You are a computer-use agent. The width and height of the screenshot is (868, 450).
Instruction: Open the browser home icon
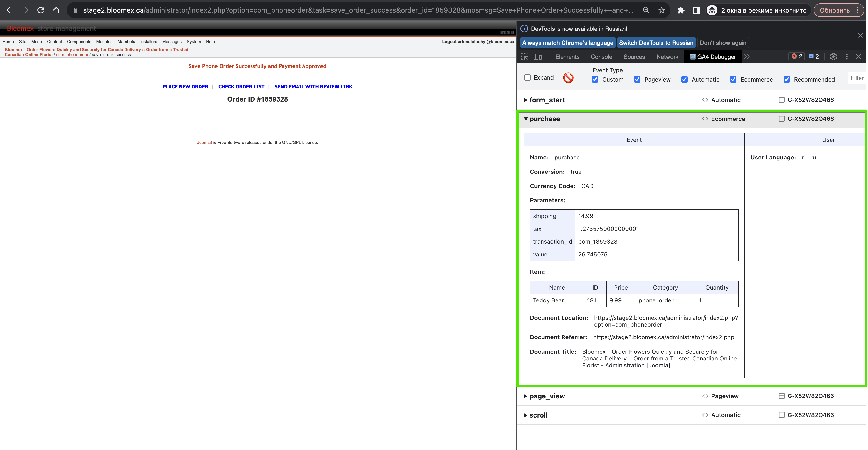(56, 10)
